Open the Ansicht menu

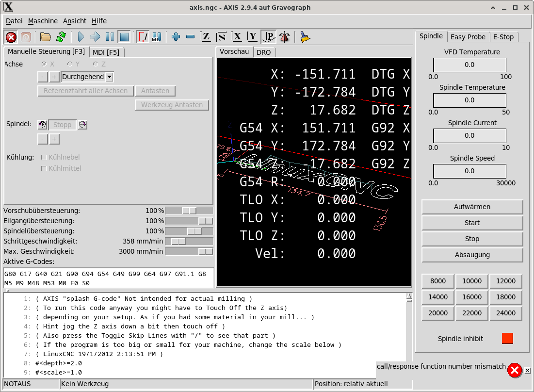pyautogui.click(x=75, y=21)
